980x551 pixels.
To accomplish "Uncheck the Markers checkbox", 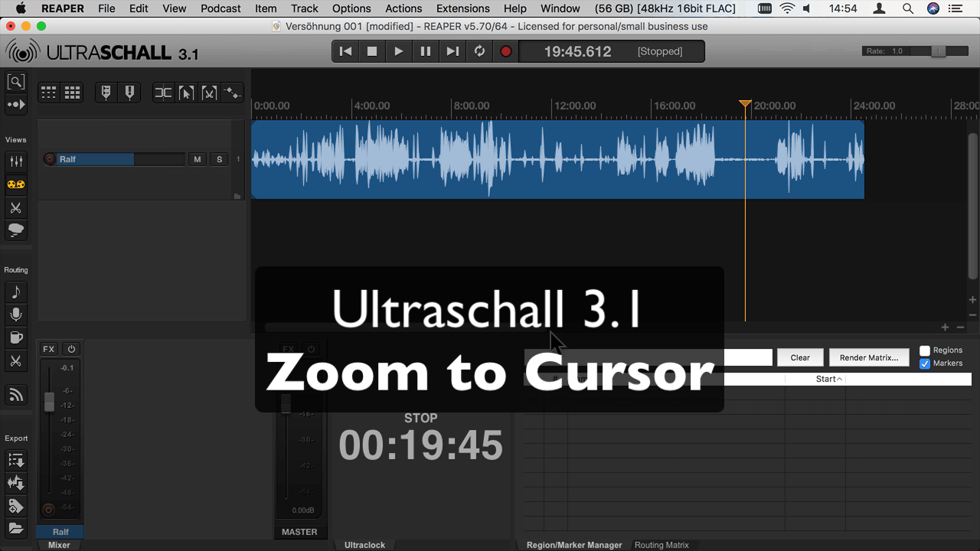I will point(925,364).
